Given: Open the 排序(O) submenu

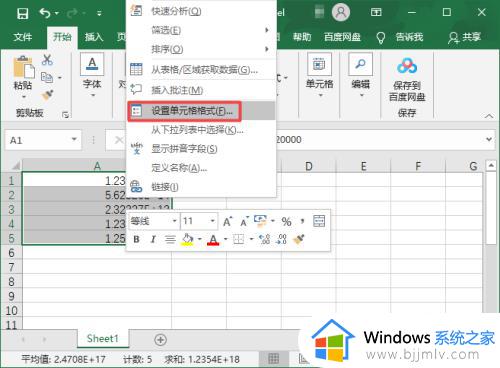Looking at the screenshot, I should click(201, 49).
